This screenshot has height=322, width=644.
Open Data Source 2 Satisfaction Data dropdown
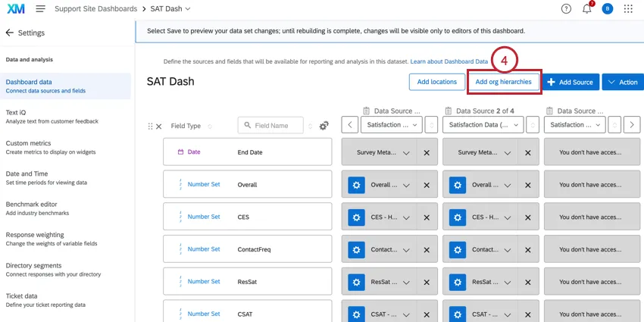pos(483,125)
